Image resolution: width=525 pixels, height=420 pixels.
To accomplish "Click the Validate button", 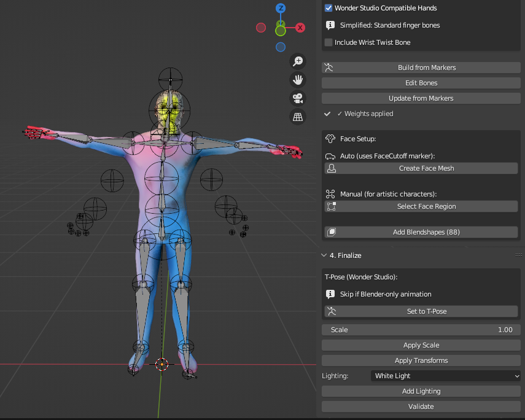I will click(421, 406).
